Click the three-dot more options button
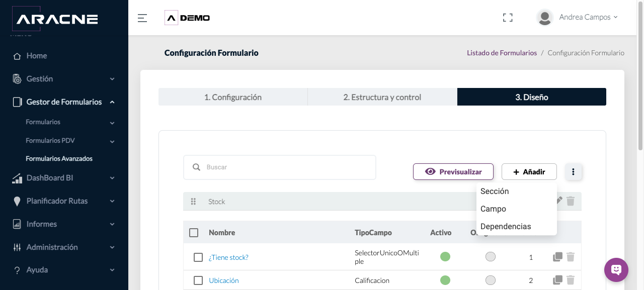This screenshot has width=644, height=290. point(573,172)
